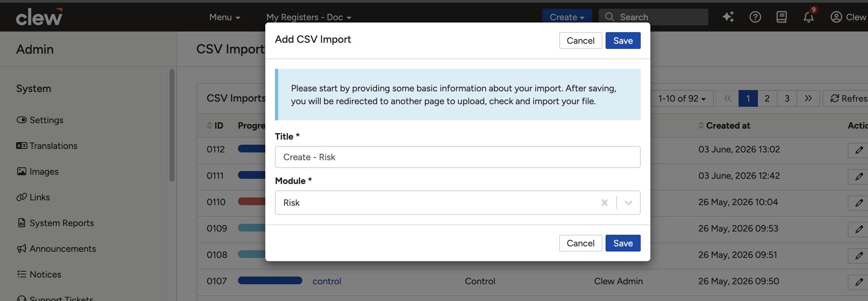
Task: Open the AI sparkle assistant icon
Action: click(x=728, y=17)
